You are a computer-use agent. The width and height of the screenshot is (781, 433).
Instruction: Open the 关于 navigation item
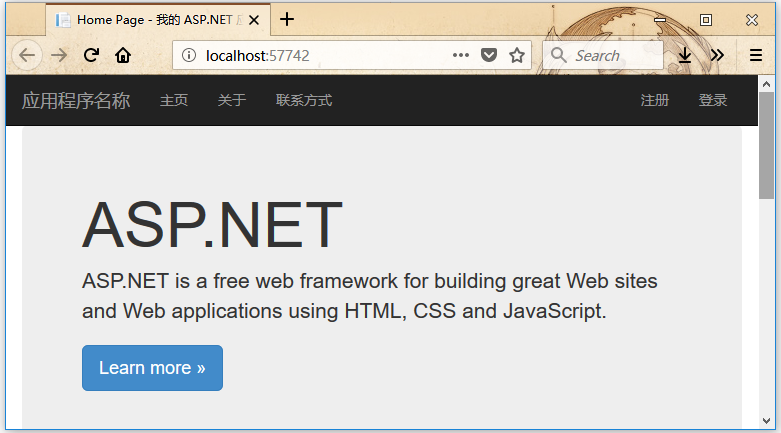232,100
